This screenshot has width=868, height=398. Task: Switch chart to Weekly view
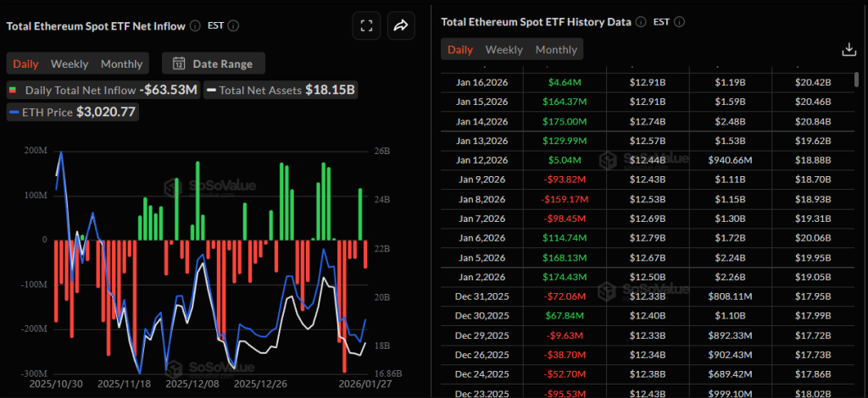click(x=70, y=64)
